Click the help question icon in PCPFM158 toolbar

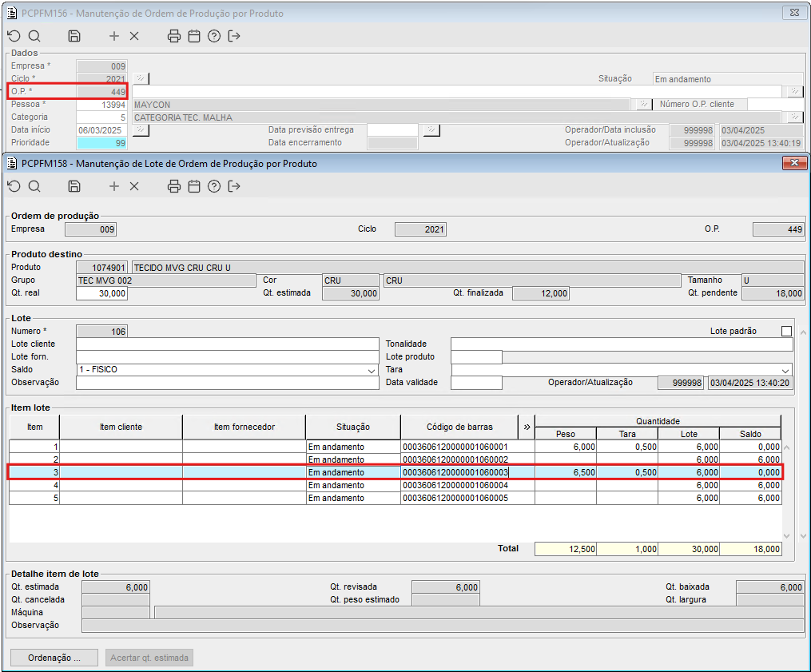[214, 186]
